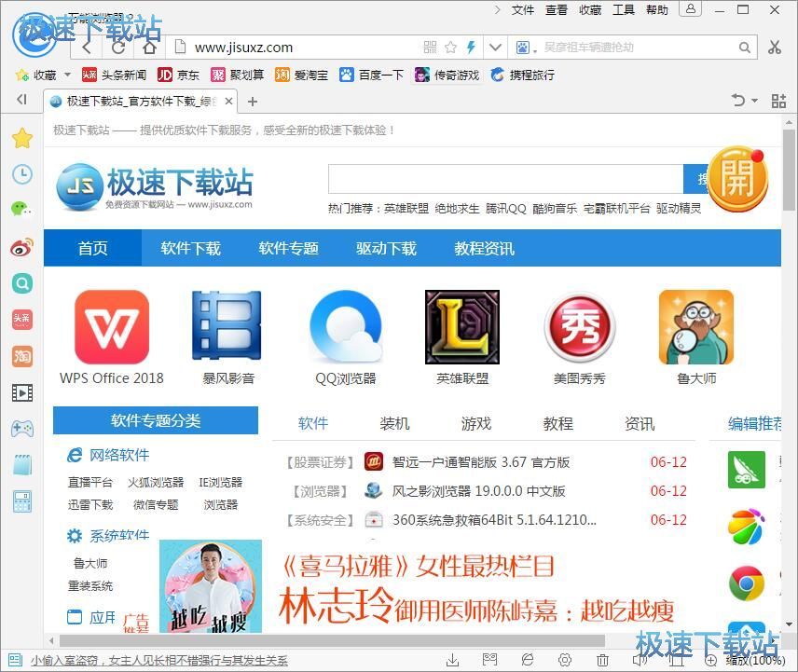Open the 收藏 menu in the menu bar
This screenshot has height=672, width=798.
(x=590, y=9)
